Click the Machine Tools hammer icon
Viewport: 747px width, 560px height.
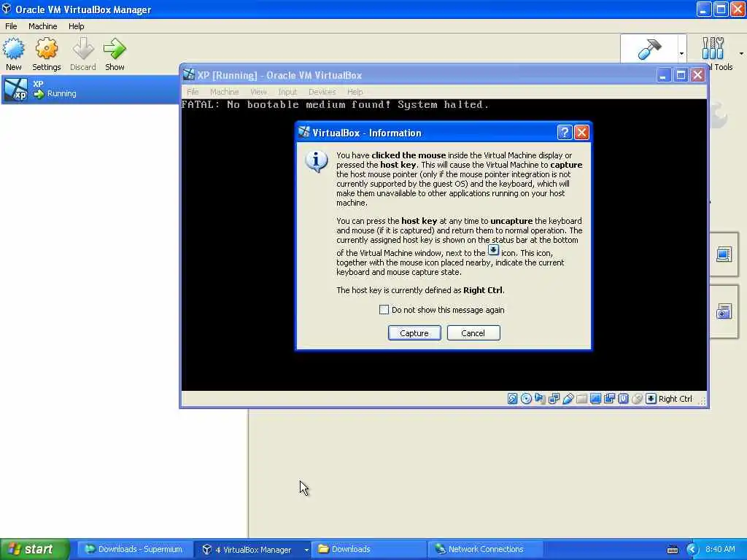649,49
